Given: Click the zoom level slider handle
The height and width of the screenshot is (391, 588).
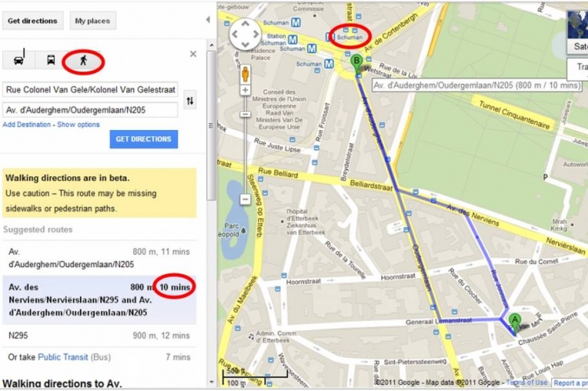Looking at the screenshot, I should point(245,114).
